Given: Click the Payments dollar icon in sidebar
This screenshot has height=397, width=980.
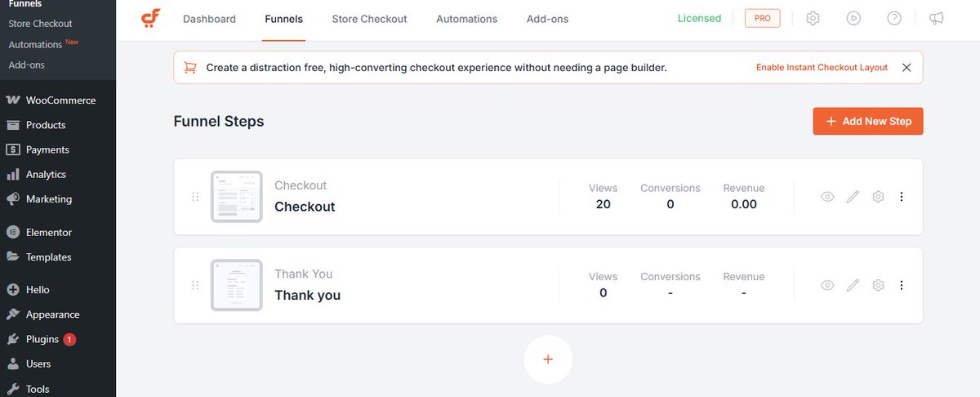Looking at the screenshot, I should coord(13,149).
